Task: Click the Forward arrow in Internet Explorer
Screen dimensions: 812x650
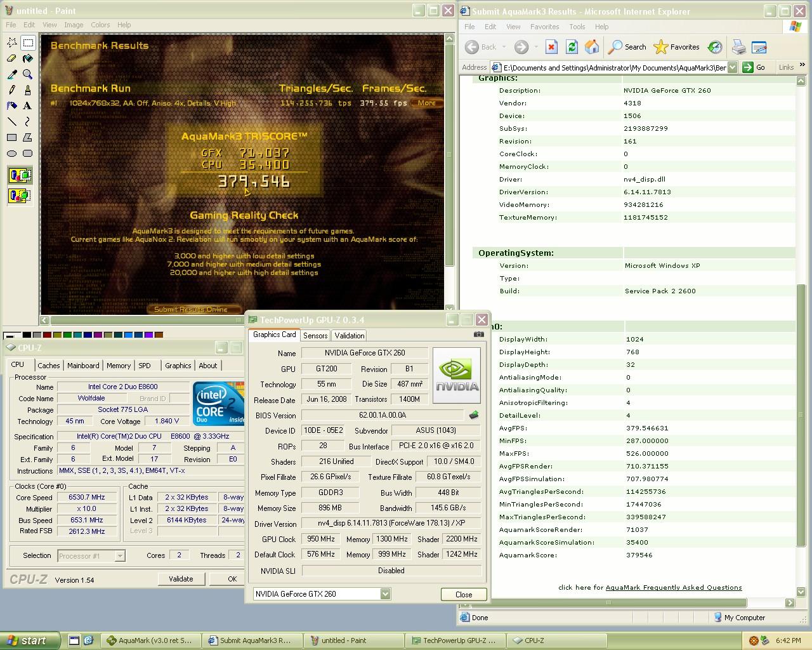Action: [x=521, y=47]
